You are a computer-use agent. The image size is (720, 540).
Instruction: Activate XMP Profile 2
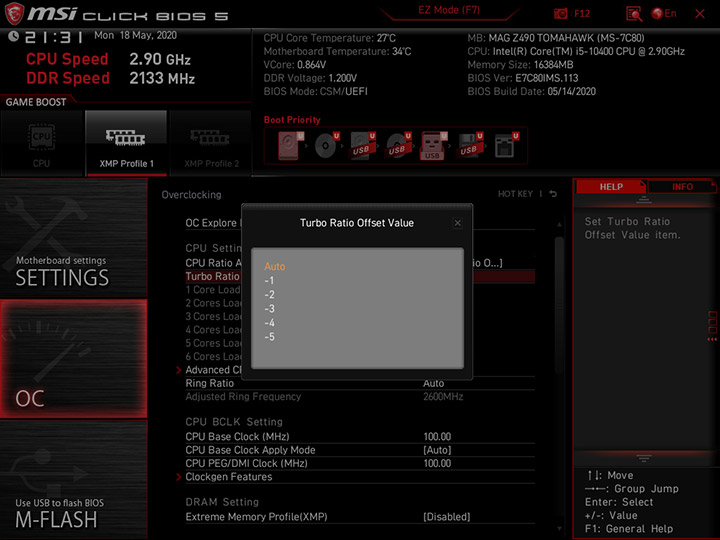click(211, 143)
